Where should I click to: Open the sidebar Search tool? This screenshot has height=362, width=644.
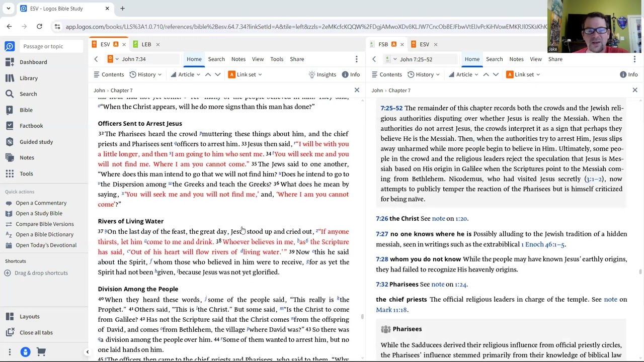click(x=21, y=94)
